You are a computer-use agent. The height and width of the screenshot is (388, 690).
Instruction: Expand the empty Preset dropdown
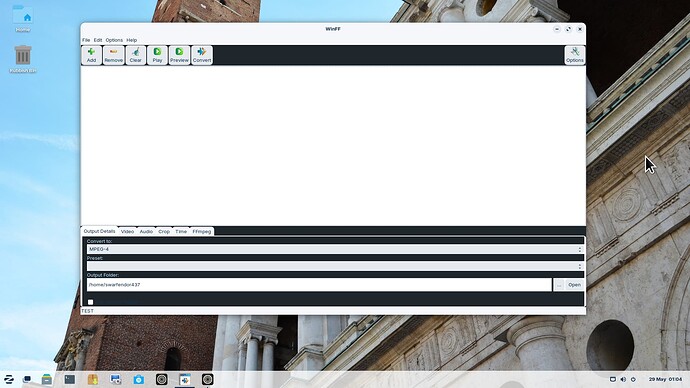(335, 266)
